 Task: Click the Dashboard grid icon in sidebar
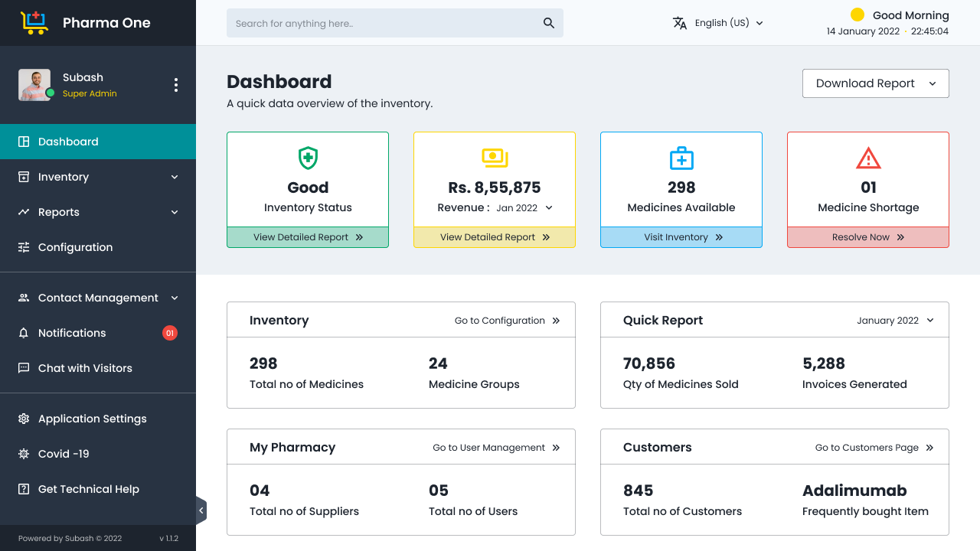pos(24,142)
